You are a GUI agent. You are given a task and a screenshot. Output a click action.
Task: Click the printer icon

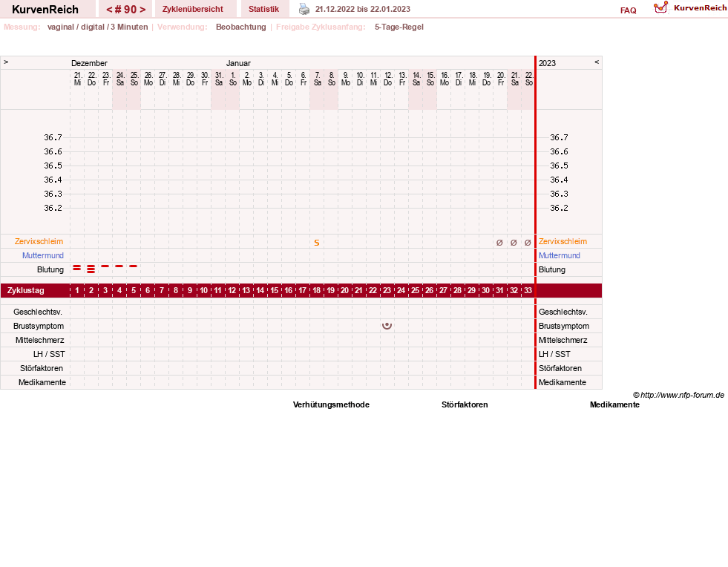click(304, 9)
